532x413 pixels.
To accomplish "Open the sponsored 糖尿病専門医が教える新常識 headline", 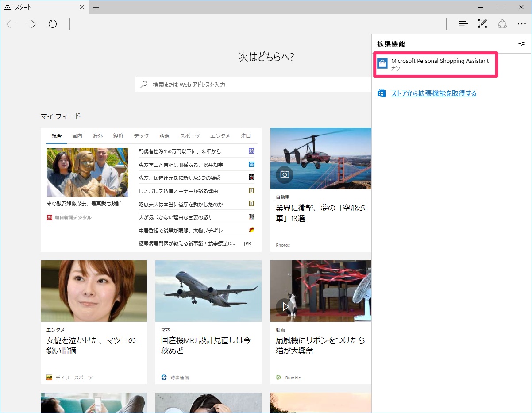I will pos(187,243).
